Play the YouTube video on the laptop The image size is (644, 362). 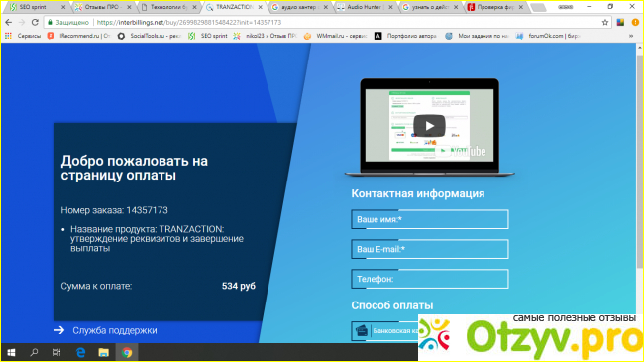pos(429,126)
